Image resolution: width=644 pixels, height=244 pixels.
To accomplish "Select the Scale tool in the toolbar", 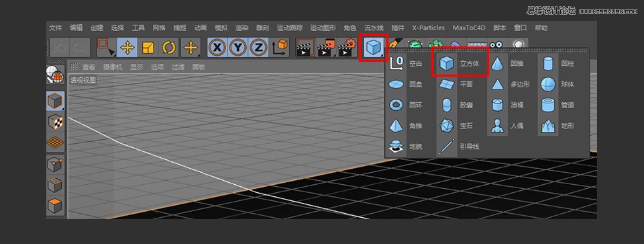I will (148, 48).
